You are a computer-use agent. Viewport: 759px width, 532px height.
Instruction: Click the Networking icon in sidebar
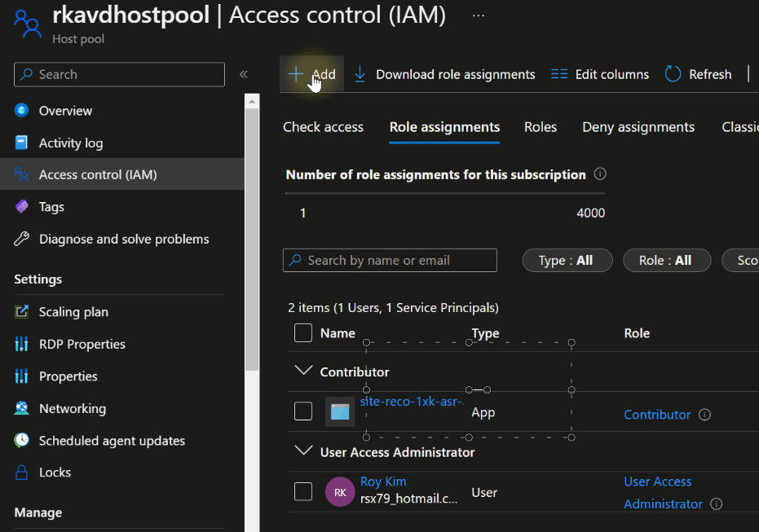point(22,409)
